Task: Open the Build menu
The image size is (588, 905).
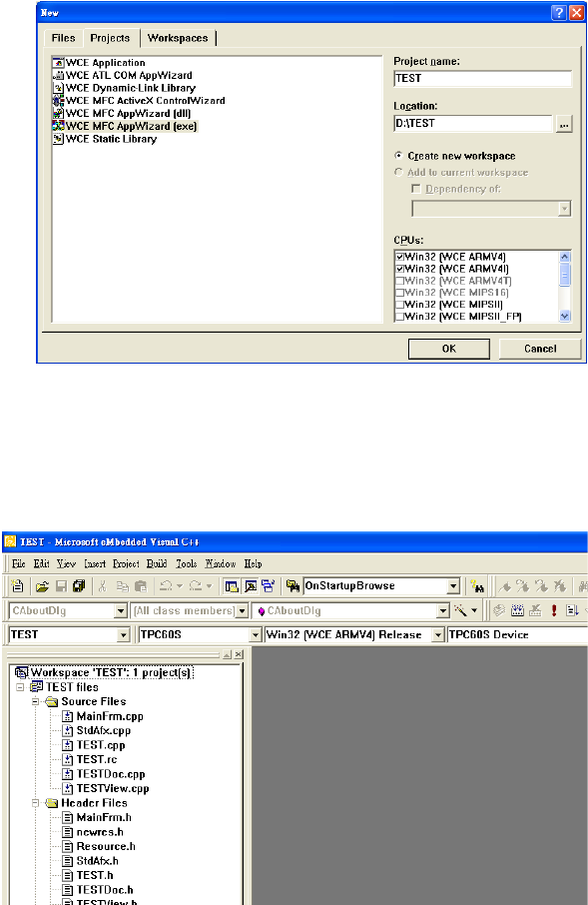Action: coord(157,564)
